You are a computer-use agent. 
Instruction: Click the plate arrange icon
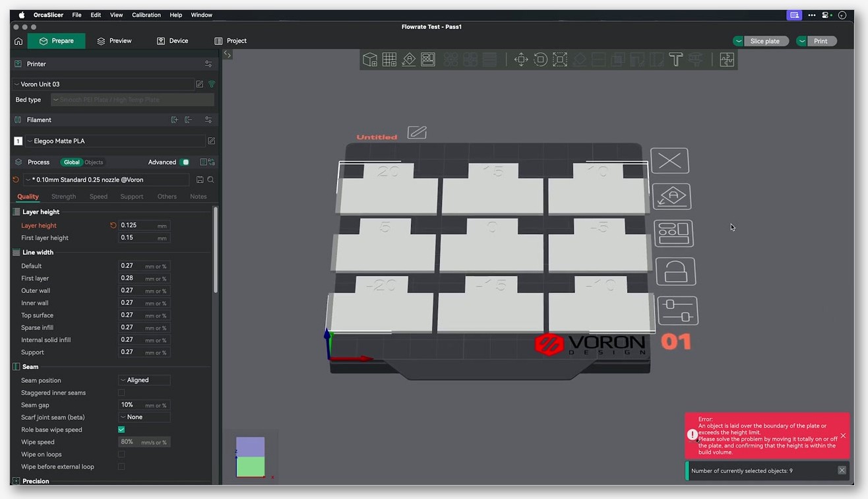click(x=673, y=234)
